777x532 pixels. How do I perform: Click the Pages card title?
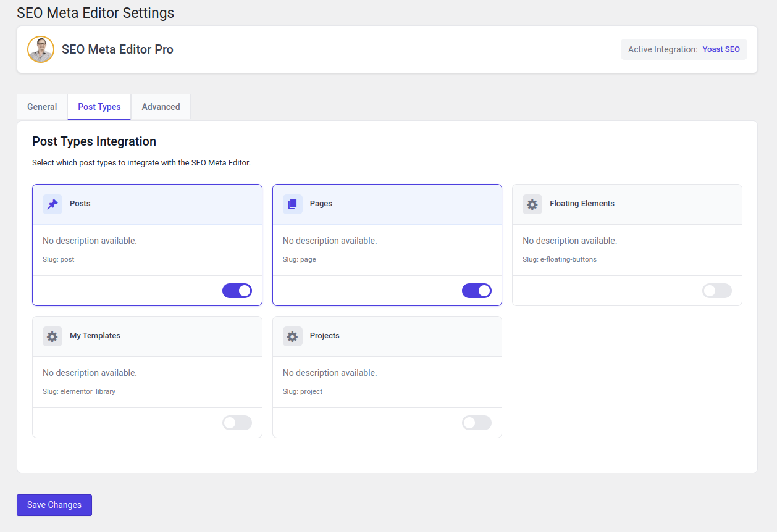point(321,204)
